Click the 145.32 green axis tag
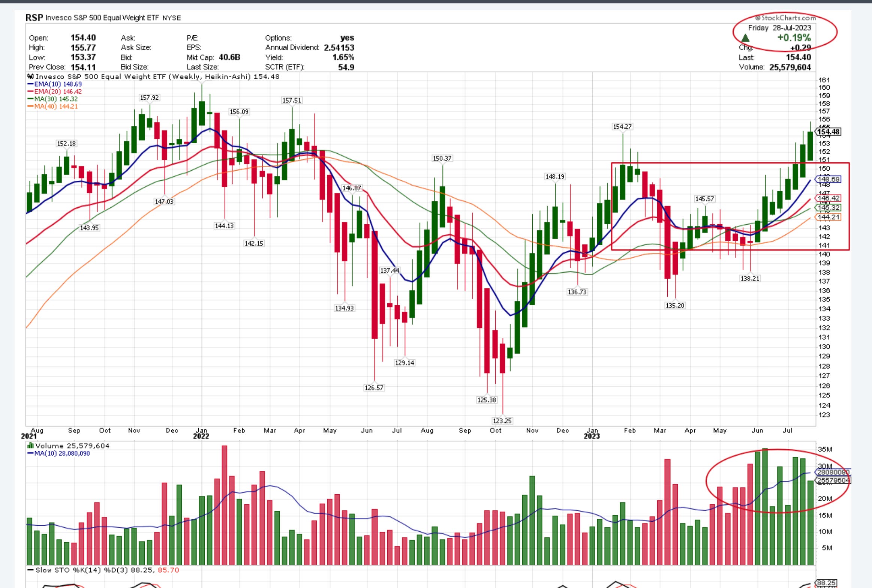Image resolution: width=872 pixels, height=588 pixels. [x=829, y=207]
